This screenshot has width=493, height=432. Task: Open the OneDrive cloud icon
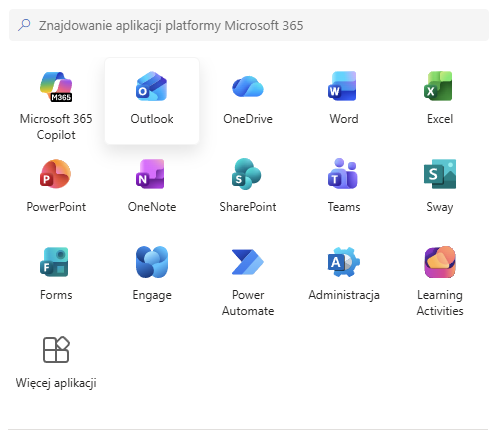pyautogui.click(x=248, y=86)
